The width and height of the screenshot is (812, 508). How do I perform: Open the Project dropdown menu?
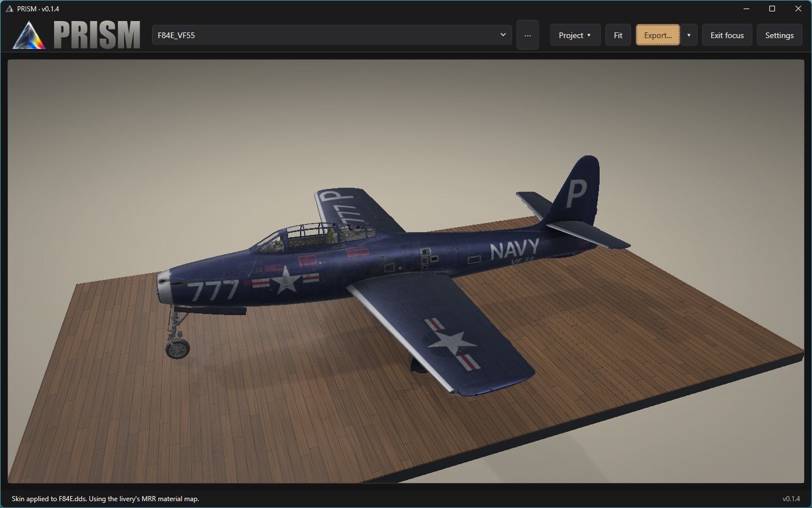575,35
